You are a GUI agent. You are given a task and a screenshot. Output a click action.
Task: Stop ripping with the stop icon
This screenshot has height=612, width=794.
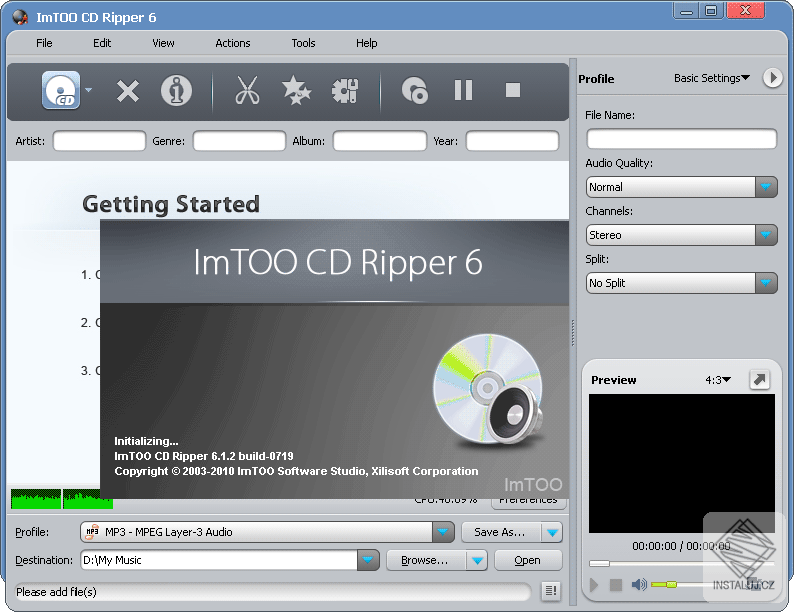point(512,90)
